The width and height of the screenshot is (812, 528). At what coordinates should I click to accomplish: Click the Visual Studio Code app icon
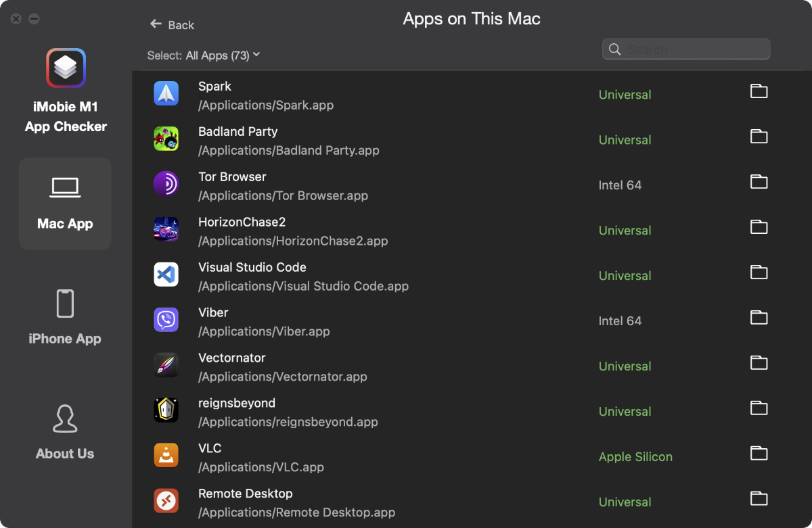pos(166,274)
